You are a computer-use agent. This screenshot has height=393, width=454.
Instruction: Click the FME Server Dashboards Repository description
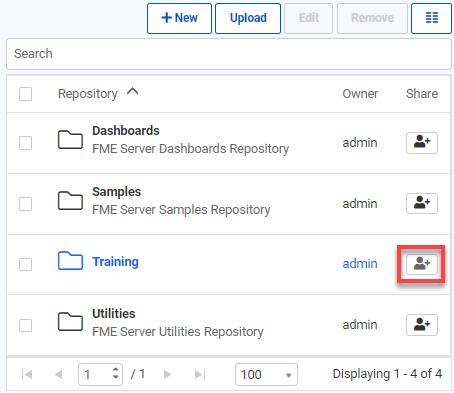tap(190, 149)
